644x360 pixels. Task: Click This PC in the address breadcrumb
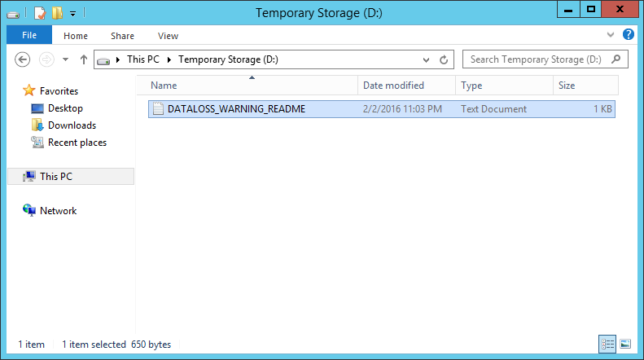(143, 59)
